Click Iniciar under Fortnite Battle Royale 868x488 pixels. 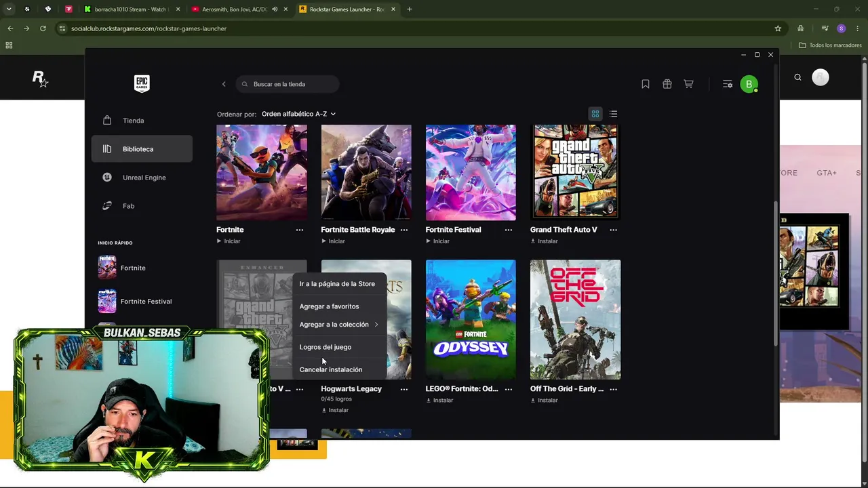333,241
